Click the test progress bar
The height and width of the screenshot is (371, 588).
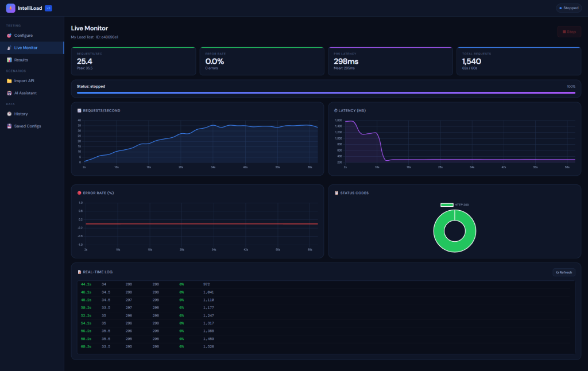pyautogui.click(x=326, y=92)
